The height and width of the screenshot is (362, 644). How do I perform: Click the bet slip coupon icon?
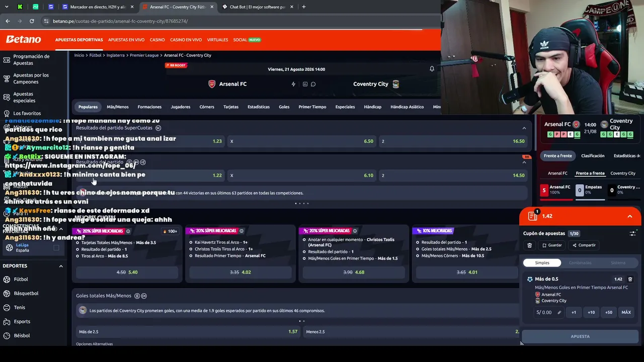532,216
